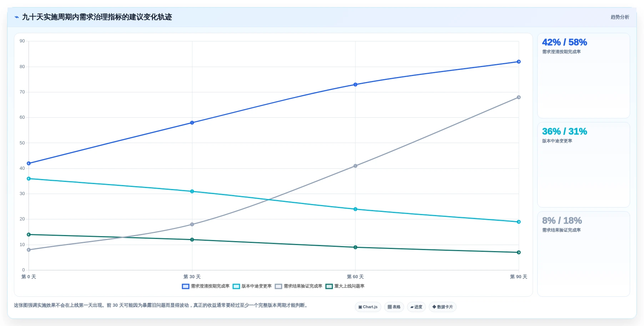Click the y-axis label 20
This screenshot has width=644, height=326.
pyautogui.click(x=22, y=219)
